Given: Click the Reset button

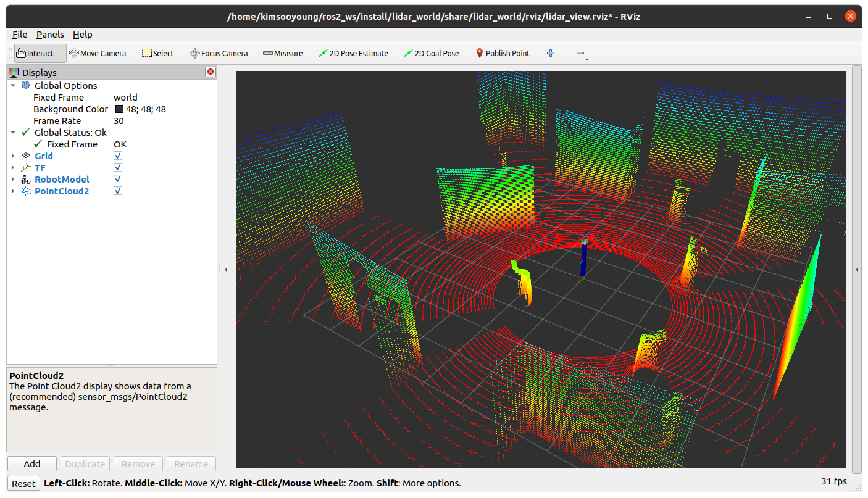Looking at the screenshot, I should click(x=24, y=483).
